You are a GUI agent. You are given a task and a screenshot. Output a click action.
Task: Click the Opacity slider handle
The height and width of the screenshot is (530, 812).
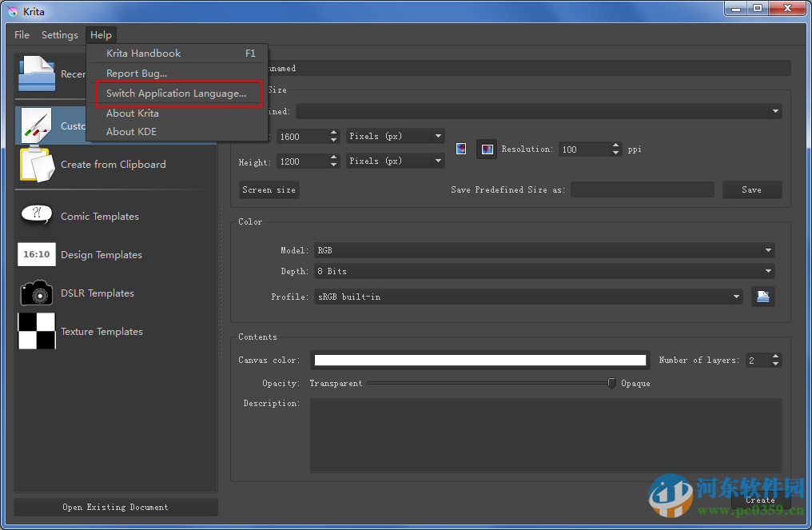[x=611, y=384]
